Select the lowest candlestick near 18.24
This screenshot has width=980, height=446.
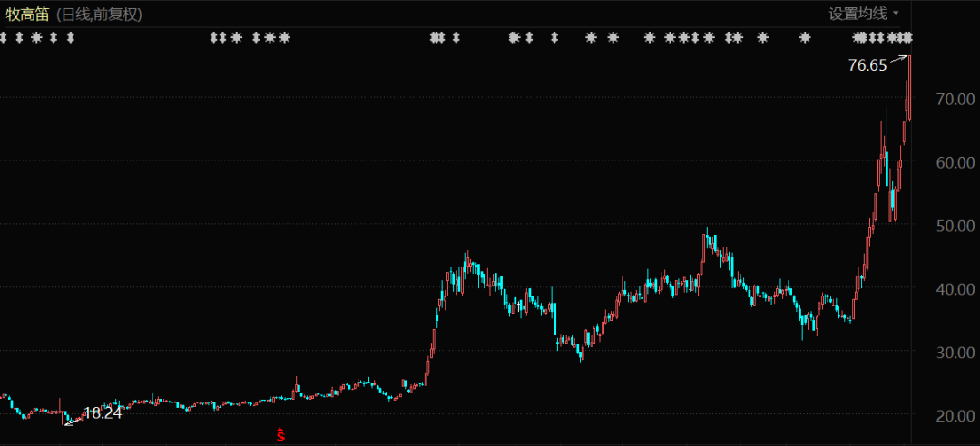(64, 415)
